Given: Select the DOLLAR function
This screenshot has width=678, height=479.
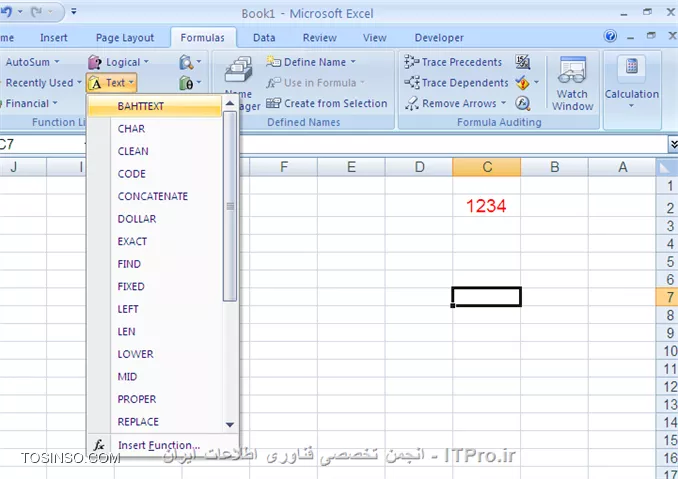Looking at the screenshot, I should (155, 219).
